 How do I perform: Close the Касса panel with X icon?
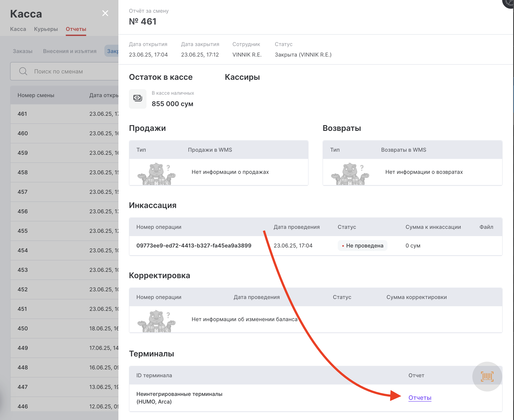105,13
